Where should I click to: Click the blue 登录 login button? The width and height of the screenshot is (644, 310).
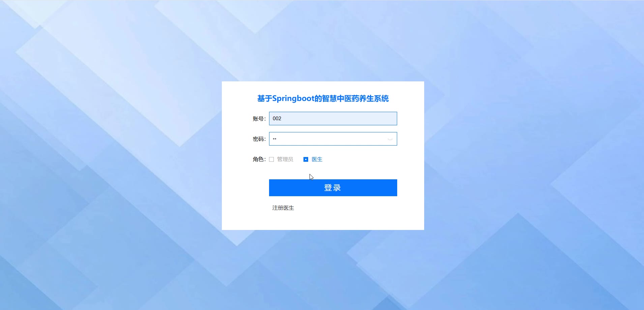pyautogui.click(x=333, y=188)
